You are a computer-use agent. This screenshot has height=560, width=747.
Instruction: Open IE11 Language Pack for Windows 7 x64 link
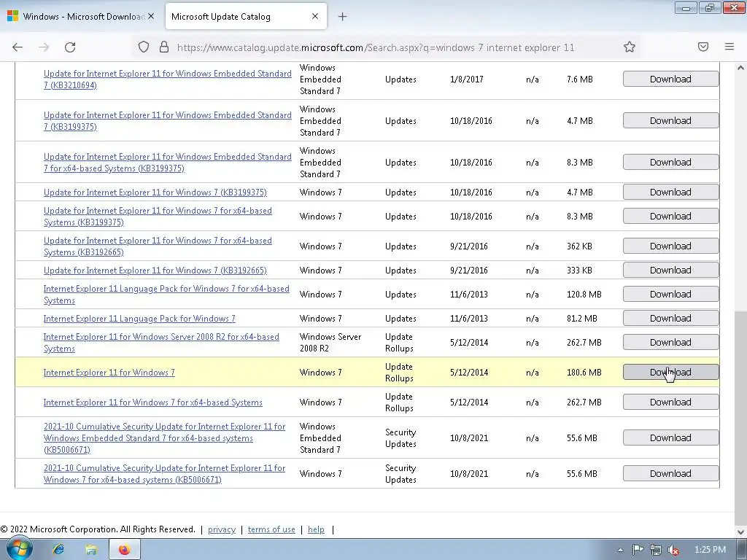[166, 295]
